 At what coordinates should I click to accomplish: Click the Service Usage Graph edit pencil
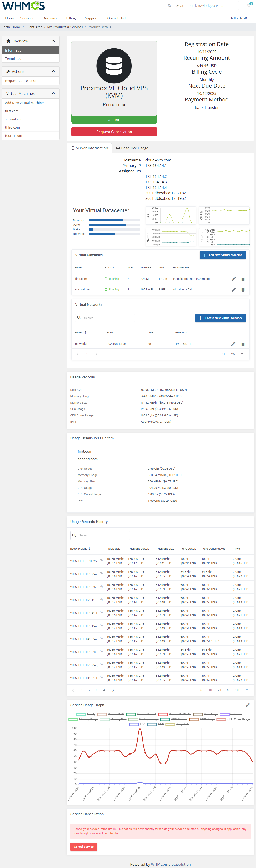coord(248,705)
